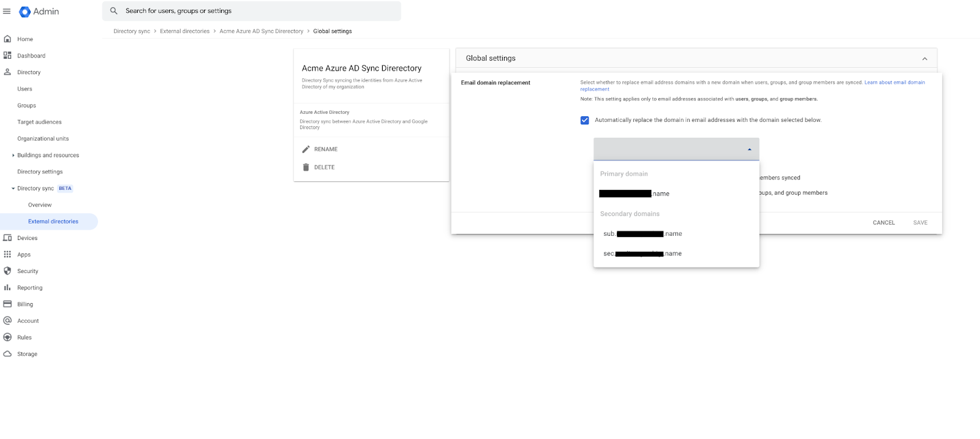Image resolution: width=980 pixels, height=439 pixels.
Task: Click the search magnifier icon
Action: pos(114,11)
